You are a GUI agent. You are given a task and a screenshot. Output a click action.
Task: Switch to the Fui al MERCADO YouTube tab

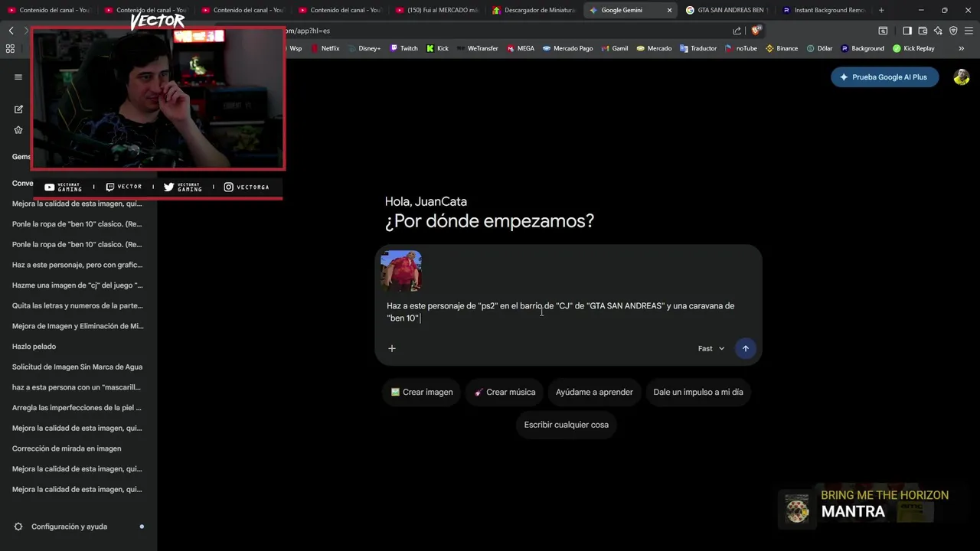coord(436,10)
